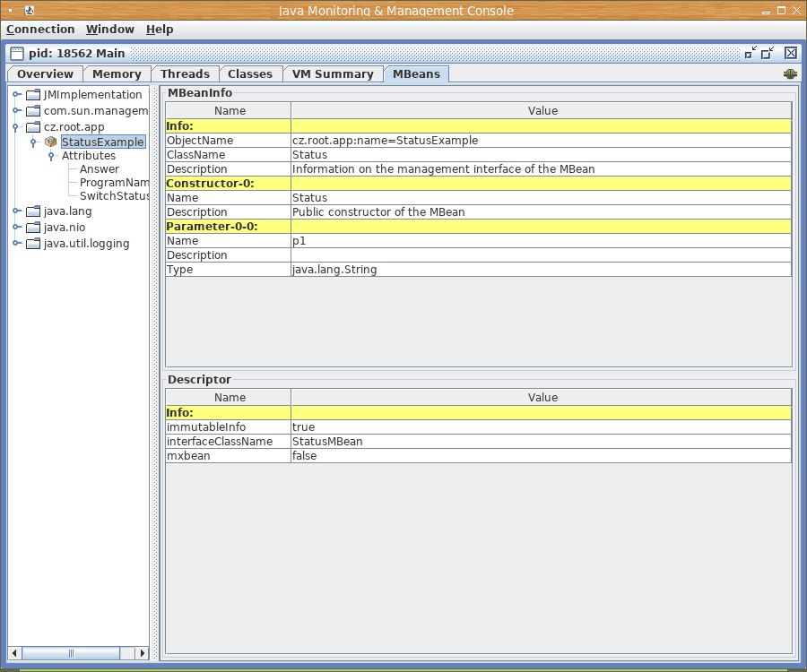807x672 pixels.
Task: Expand the java.util.logging tree node
Action: [16, 244]
